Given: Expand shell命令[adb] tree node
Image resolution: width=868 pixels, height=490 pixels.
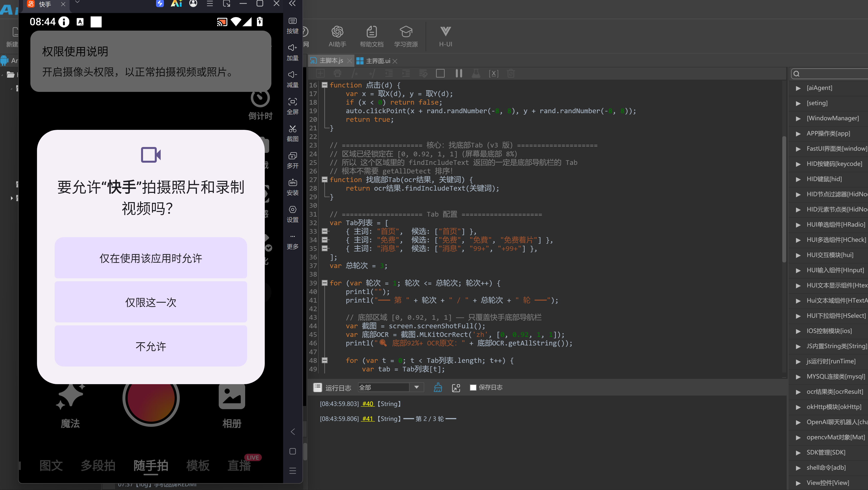Looking at the screenshot, I should pyautogui.click(x=798, y=468).
